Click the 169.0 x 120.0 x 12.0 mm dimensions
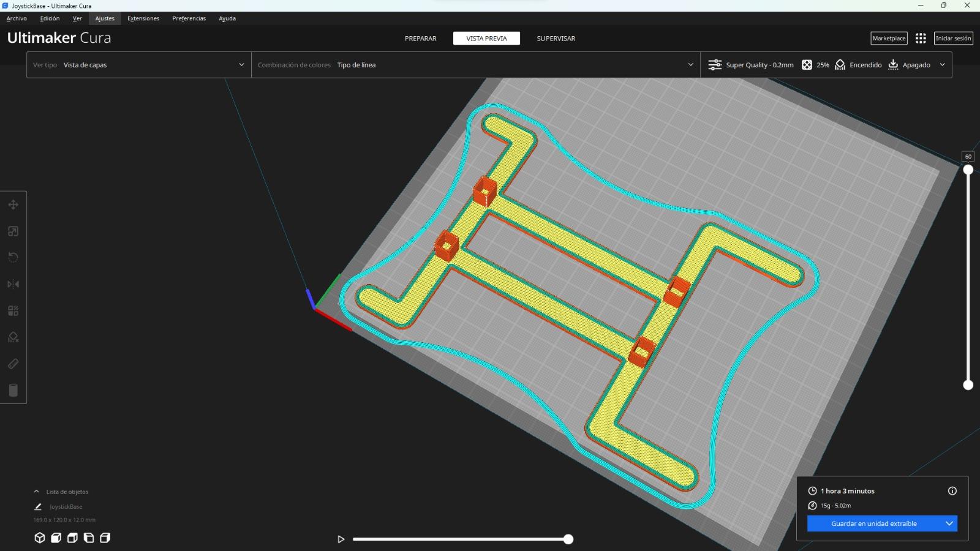980x551 pixels. [x=64, y=520]
